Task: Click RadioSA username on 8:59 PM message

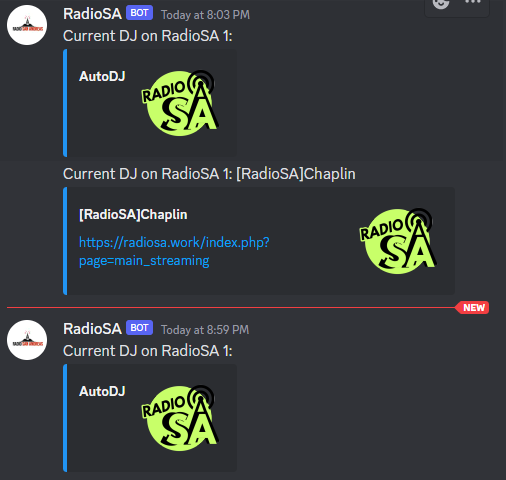Action: pyautogui.click(x=92, y=329)
